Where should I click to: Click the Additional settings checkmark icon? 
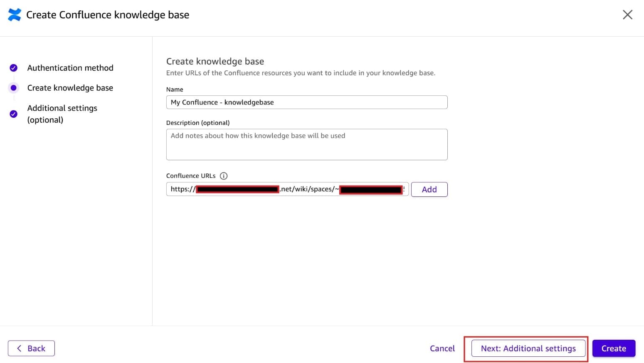(x=14, y=114)
